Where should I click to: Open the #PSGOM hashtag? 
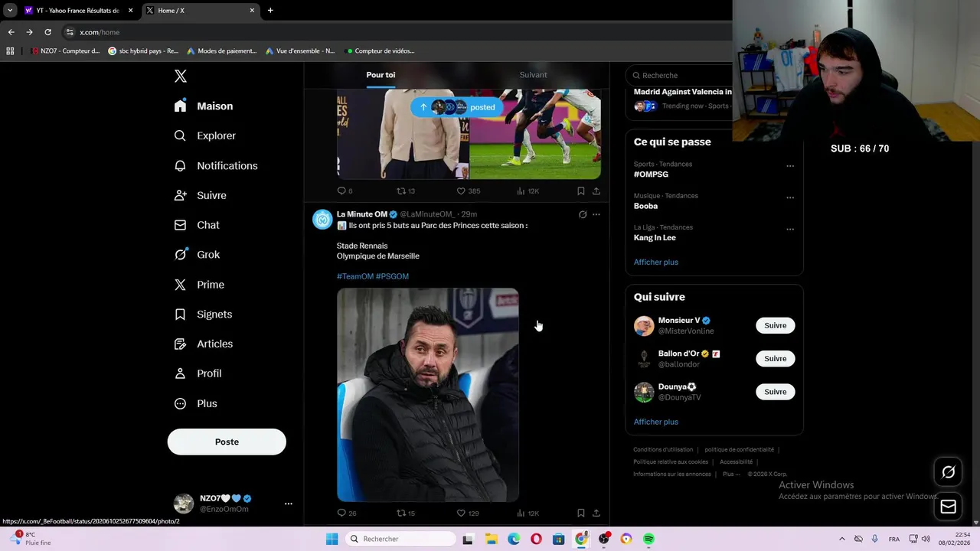pos(392,276)
